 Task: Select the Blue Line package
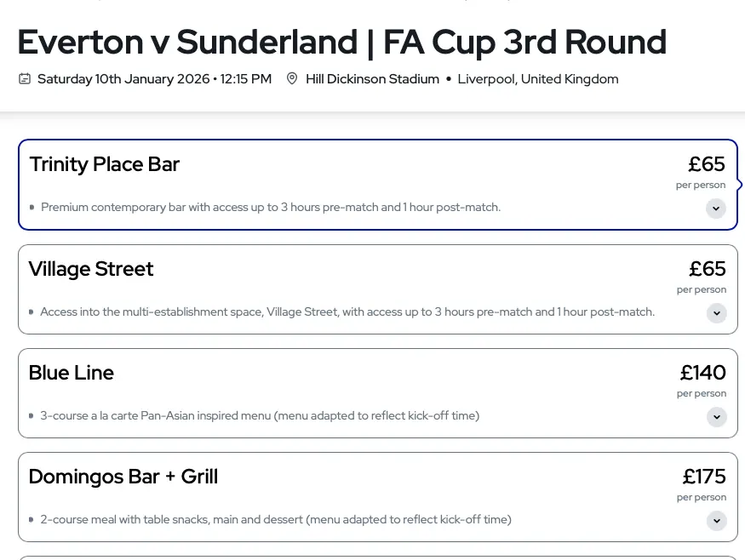(72, 373)
